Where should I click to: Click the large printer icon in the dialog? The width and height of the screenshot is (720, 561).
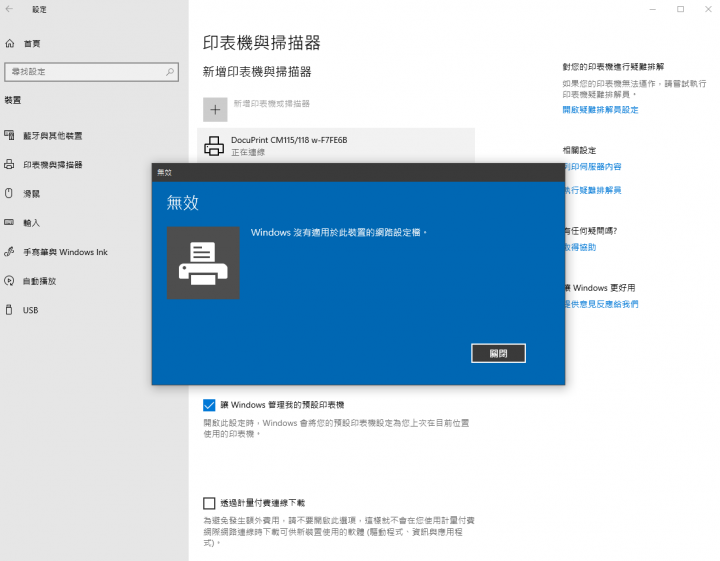pos(203,263)
